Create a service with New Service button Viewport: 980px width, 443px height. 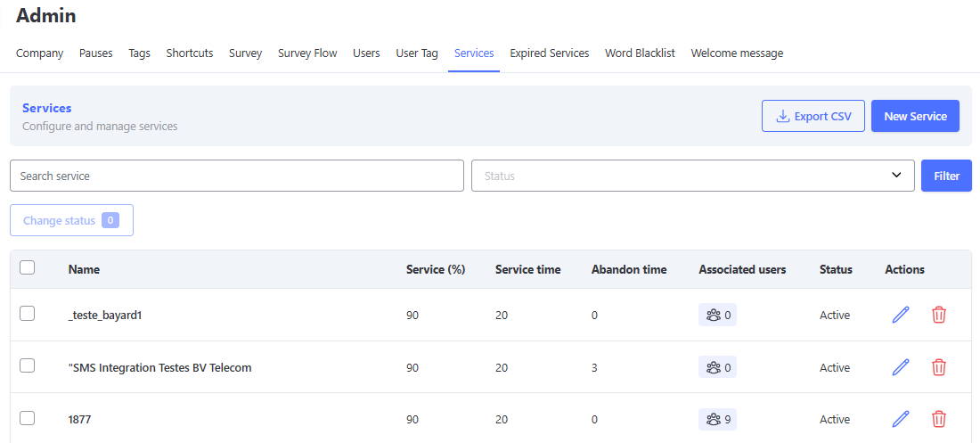click(x=915, y=116)
